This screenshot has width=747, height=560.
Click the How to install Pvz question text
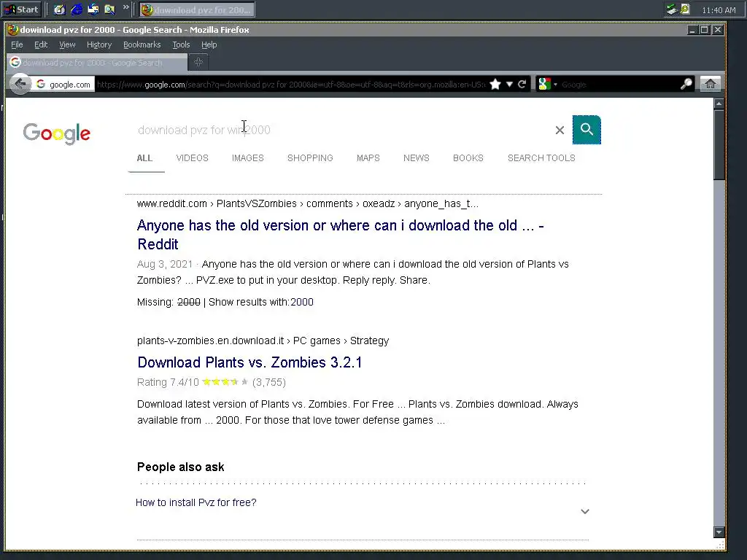point(196,502)
